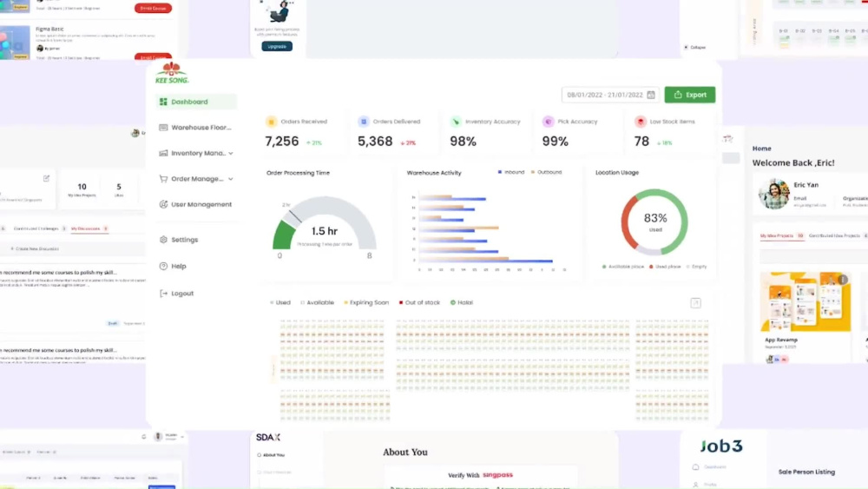Click the Dashboard grid icon

coord(163,102)
